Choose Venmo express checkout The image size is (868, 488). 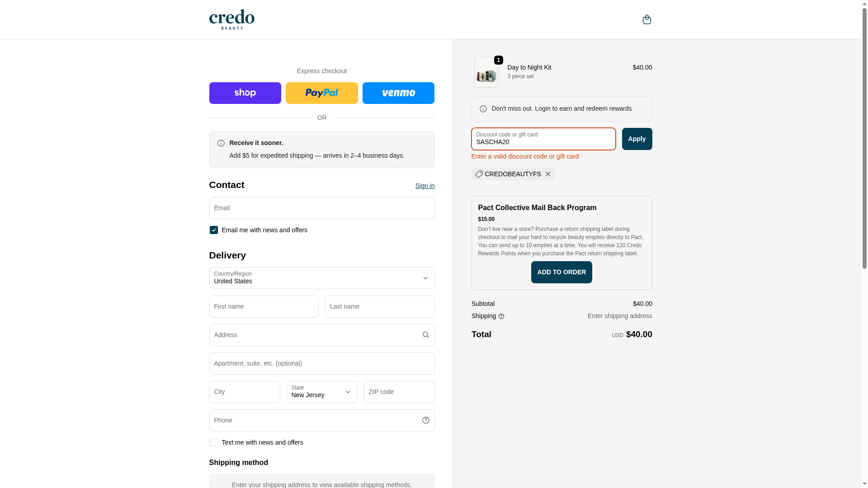tap(398, 93)
